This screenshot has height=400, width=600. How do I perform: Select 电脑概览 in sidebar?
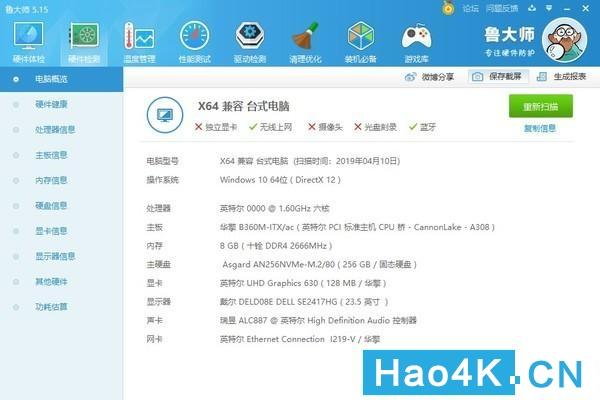[x=61, y=79]
